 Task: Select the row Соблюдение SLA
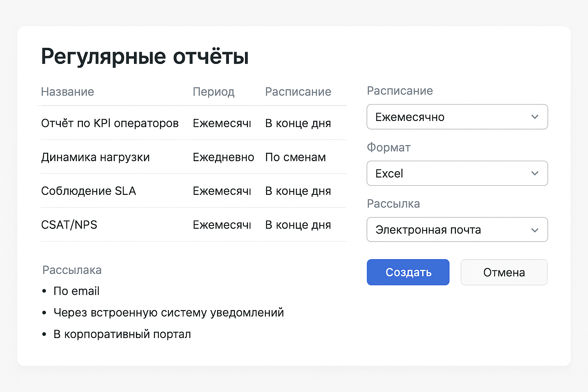pyautogui.click(x=194, y=191)
